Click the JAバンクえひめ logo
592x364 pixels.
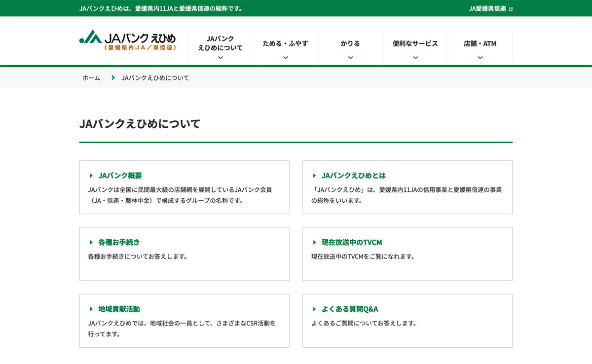[128, 40]
